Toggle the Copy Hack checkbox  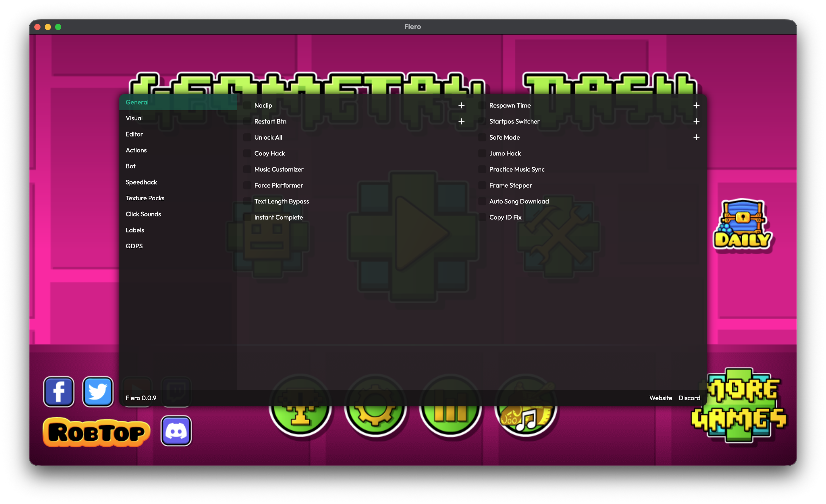click(247, 153)
